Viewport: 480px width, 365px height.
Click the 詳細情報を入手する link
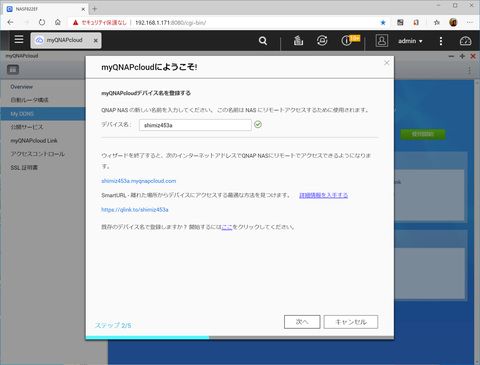(323, 195)
